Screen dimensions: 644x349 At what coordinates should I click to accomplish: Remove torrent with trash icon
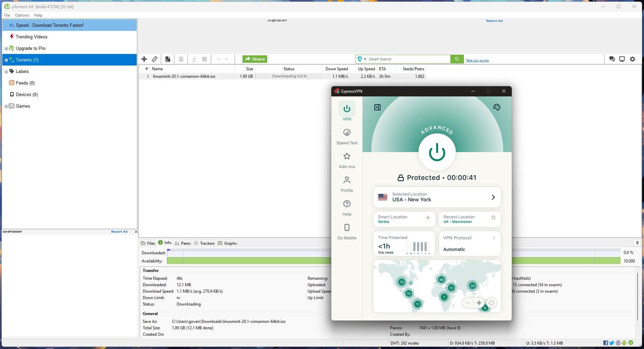tap(181, 59)
